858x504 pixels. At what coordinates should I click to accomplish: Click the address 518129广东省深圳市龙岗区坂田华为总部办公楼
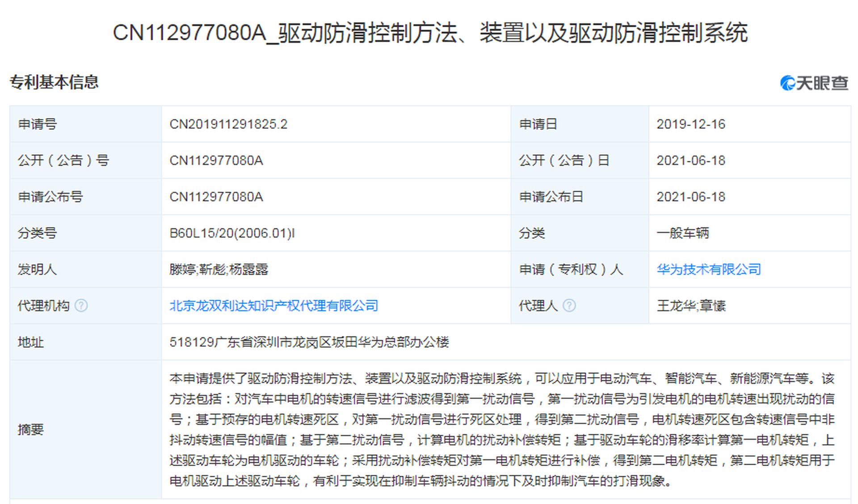[x=309, y=342]
